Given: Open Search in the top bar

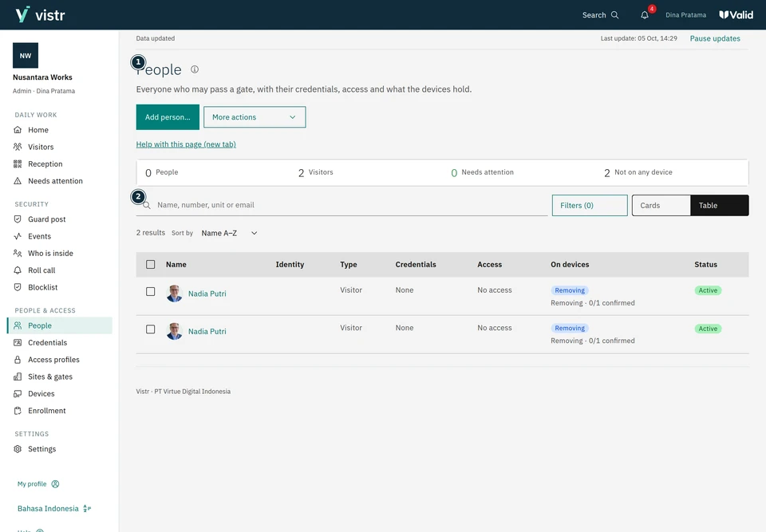Looking at the screenshot, I should (600, 15).
